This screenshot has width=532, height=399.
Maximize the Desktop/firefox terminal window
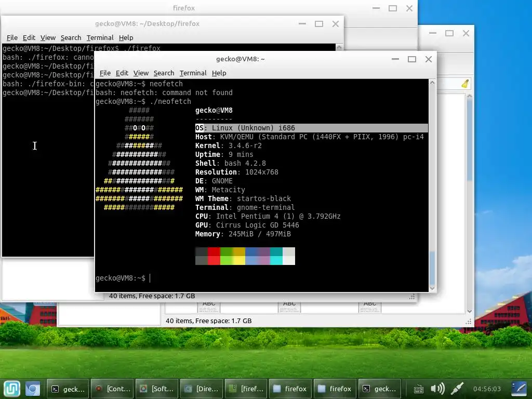tap(319, 24)
